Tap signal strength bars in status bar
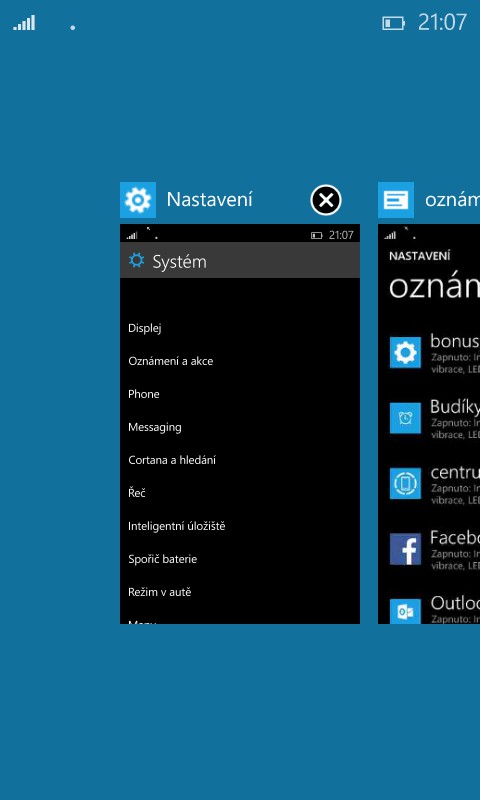Screen dimensions: 480x800 tap(24, 22)
